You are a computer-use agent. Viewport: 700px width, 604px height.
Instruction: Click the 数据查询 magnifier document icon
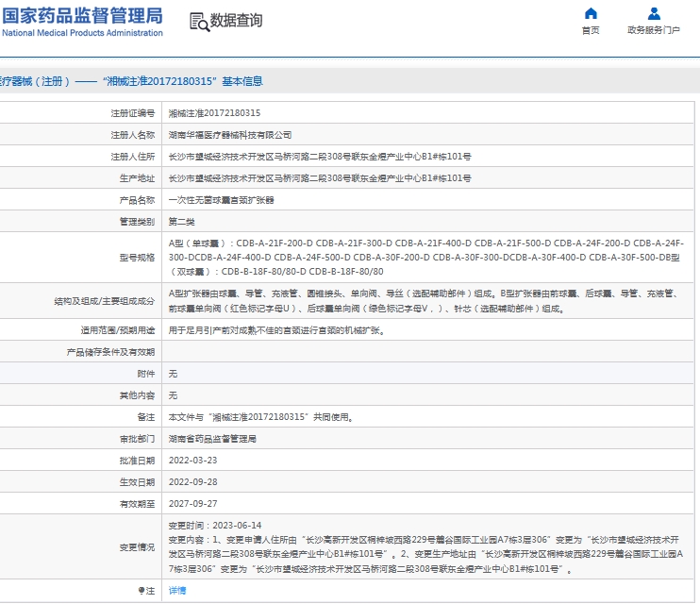click(x=198, y=22)
